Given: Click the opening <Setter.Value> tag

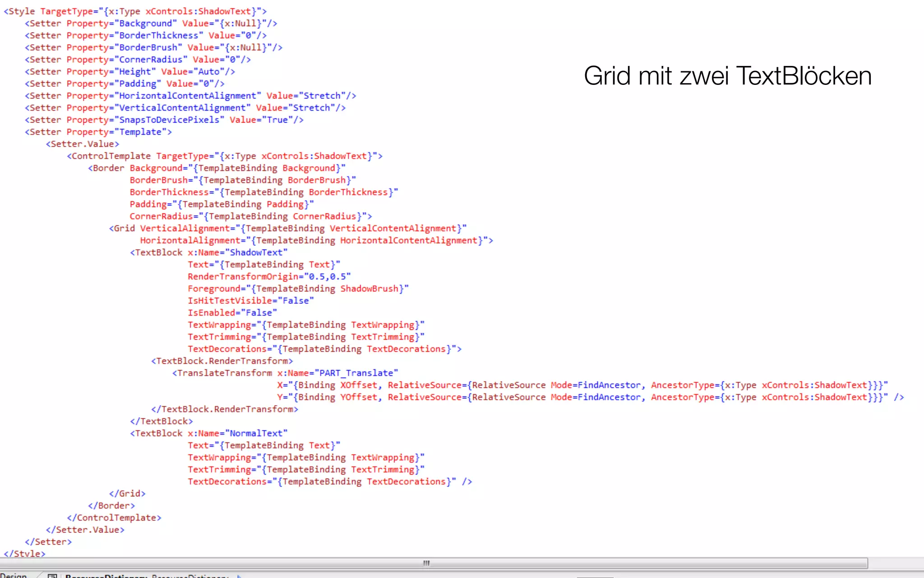Looking at the screenshot, I should click(x=83, y=144).
